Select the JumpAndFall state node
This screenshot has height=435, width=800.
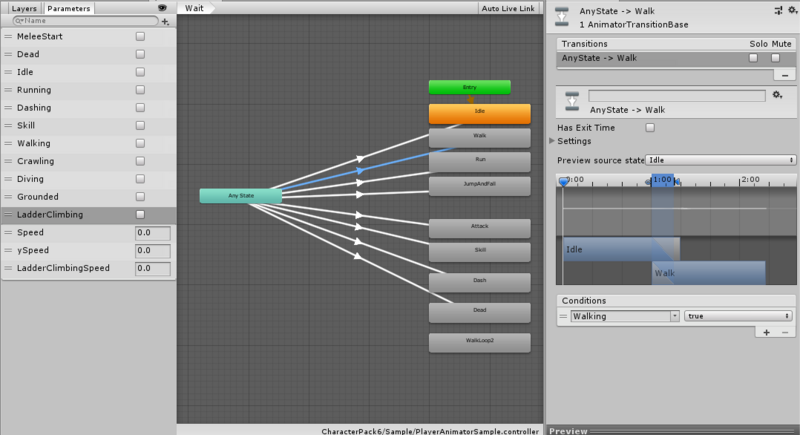[x=480, y=187]
